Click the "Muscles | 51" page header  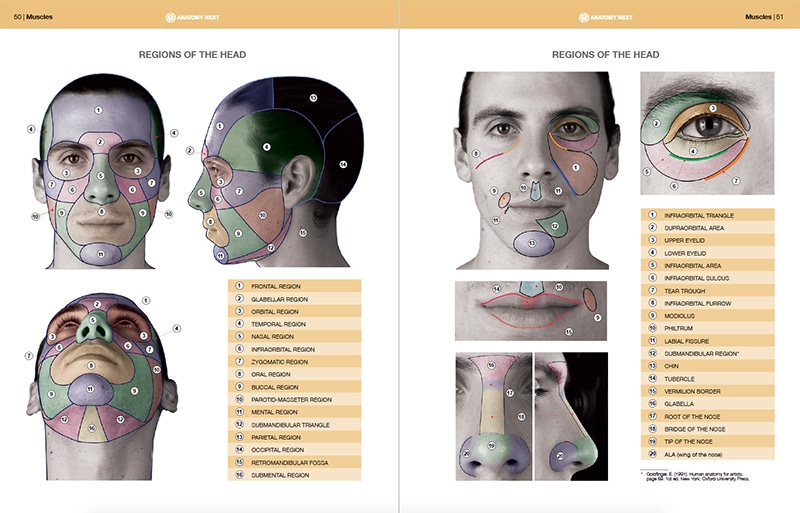tap(765, 17)
